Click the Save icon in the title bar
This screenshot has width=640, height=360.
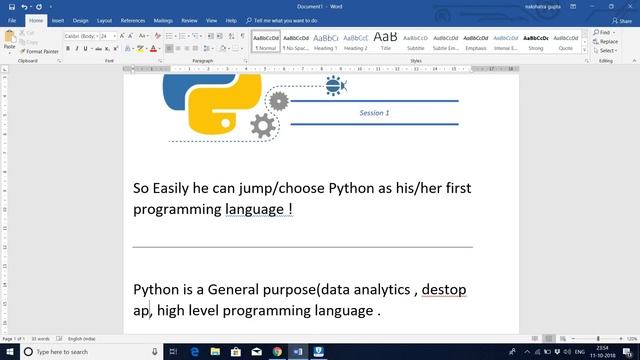(x=11, y=7)
